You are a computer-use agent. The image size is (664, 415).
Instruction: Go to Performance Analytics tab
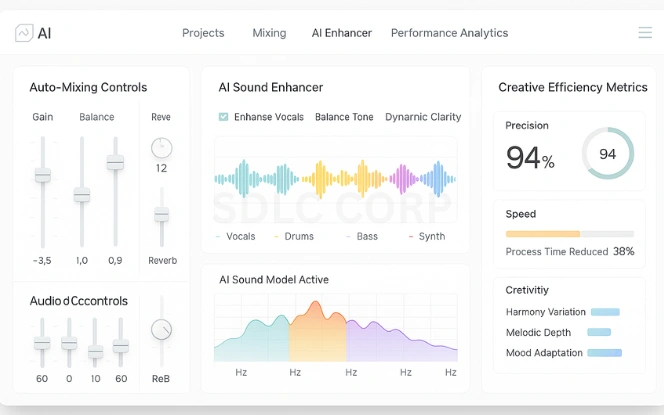tap(449, 33)
